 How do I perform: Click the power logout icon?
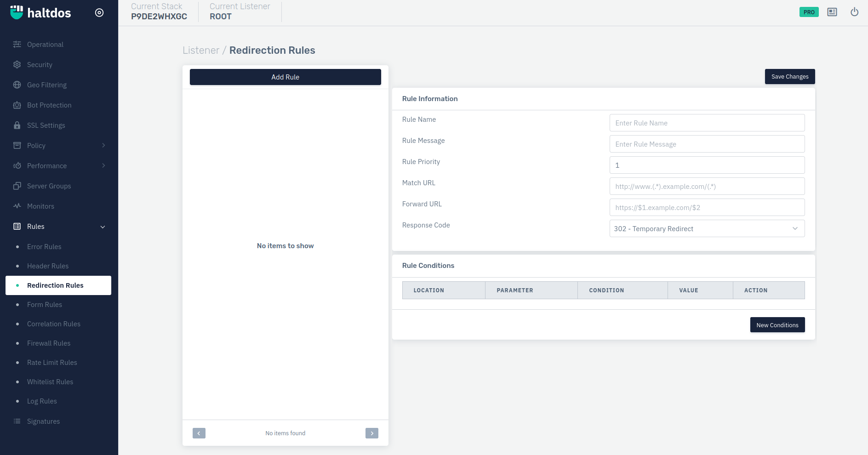coord(855,12)
